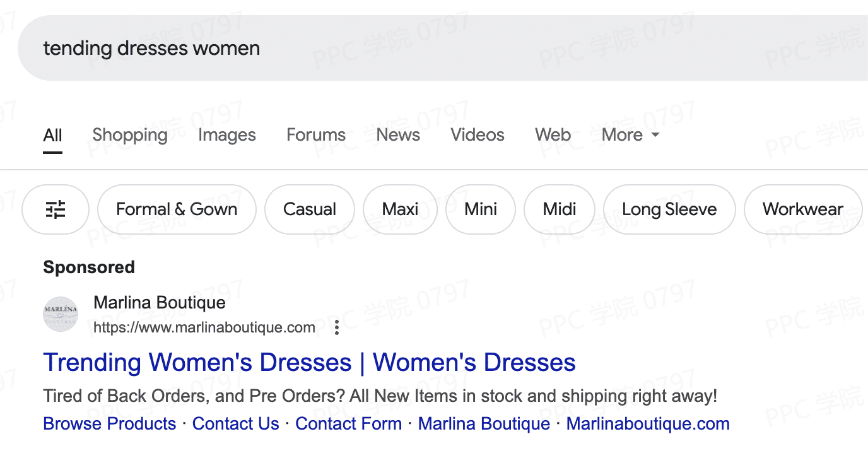
Task: Switch to the Shopping tab
Action: click(x=130, y=135)
